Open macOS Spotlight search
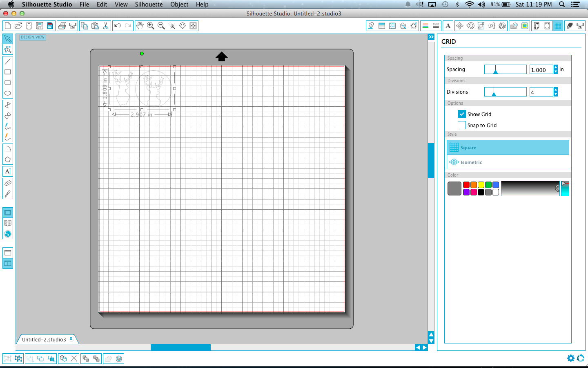Screen dimensions: 588x368 tap(562, 4)
